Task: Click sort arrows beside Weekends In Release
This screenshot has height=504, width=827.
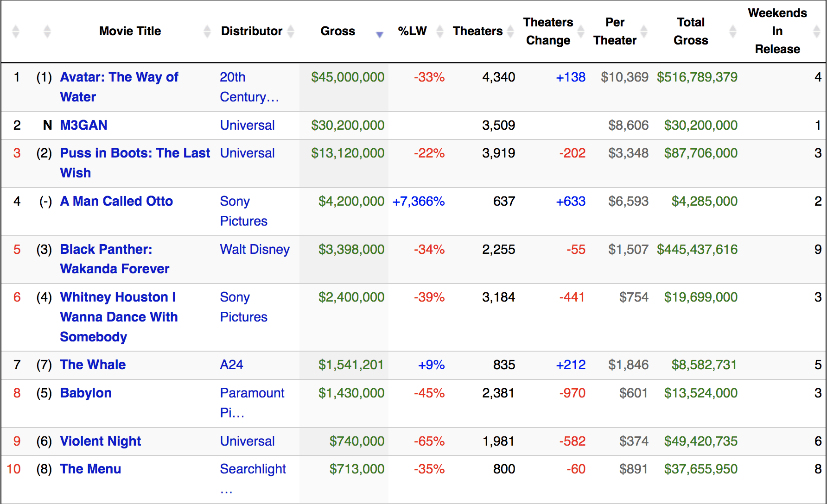Action: (x=817, y=31)
